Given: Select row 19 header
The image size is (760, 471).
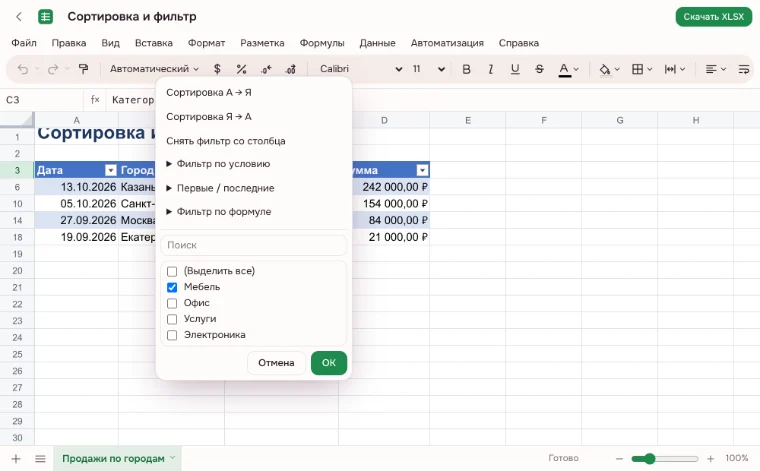Looking at the screenshot, I should 17,254.
